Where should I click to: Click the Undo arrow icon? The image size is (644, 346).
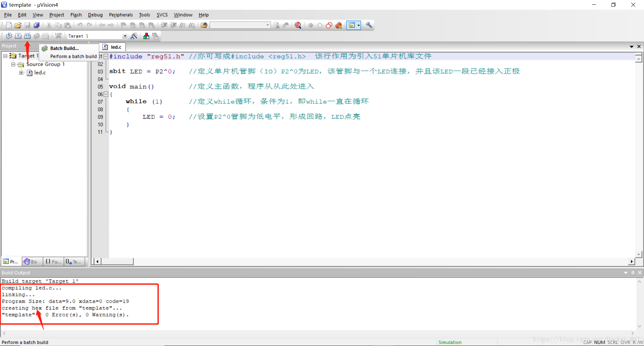(80, 25)
